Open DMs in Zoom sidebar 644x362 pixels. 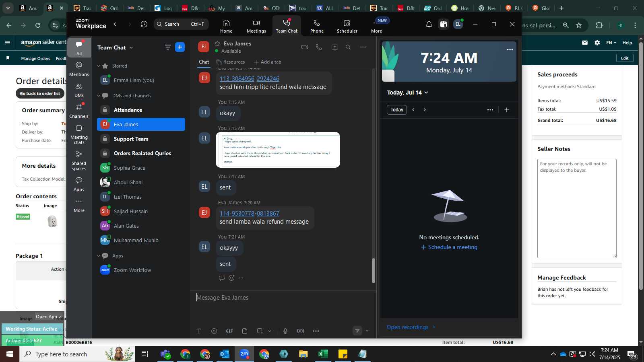pyautogui.click(x=79, y=90)
